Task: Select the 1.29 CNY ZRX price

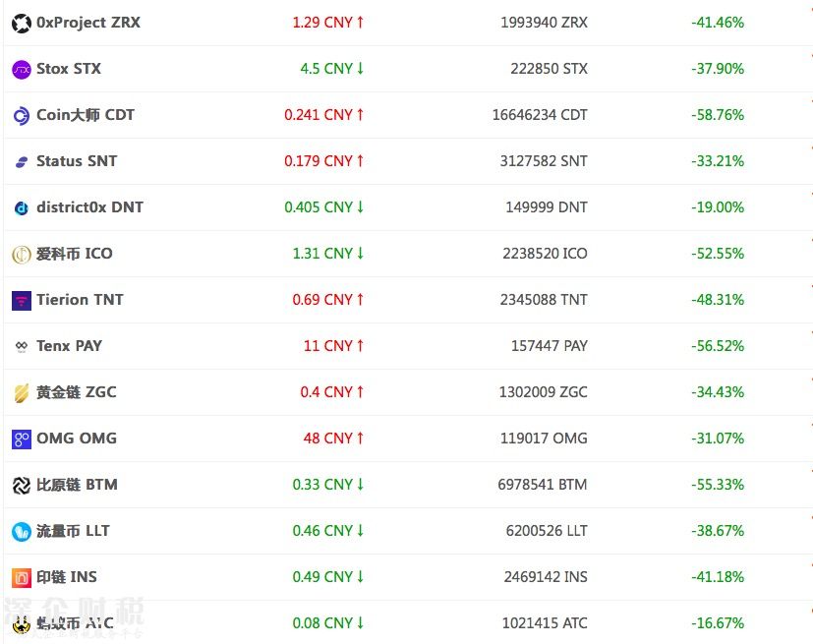Action: [328, 23]
